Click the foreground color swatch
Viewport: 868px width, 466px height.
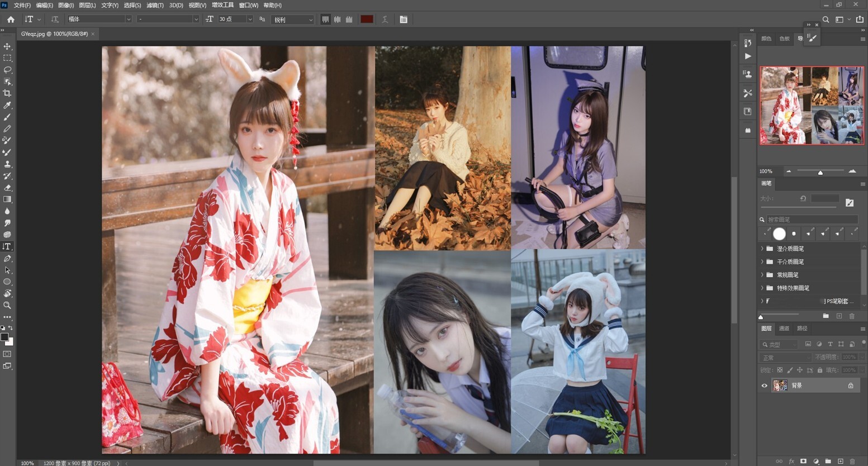pos(5,337)
